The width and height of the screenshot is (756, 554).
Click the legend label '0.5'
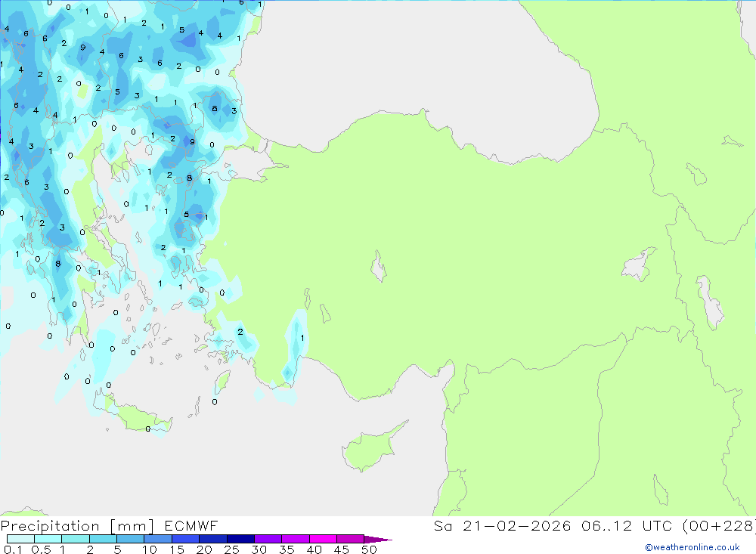coord(41,549)
